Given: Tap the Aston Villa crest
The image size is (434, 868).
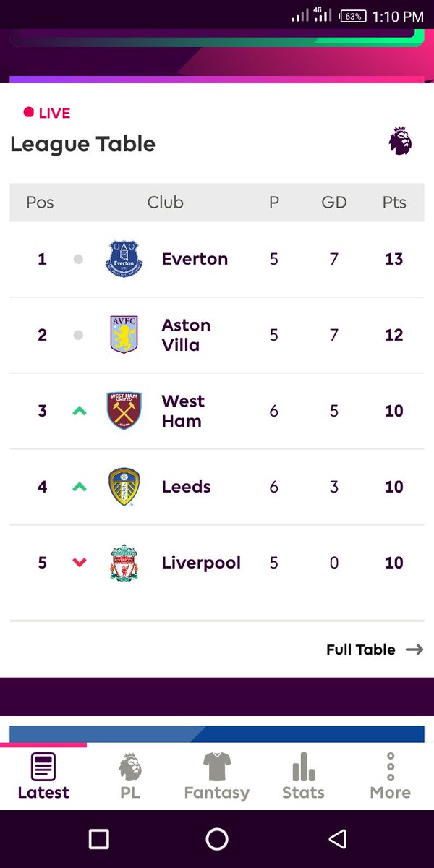Looking at the screenshot, I should (x=124, y=334).
